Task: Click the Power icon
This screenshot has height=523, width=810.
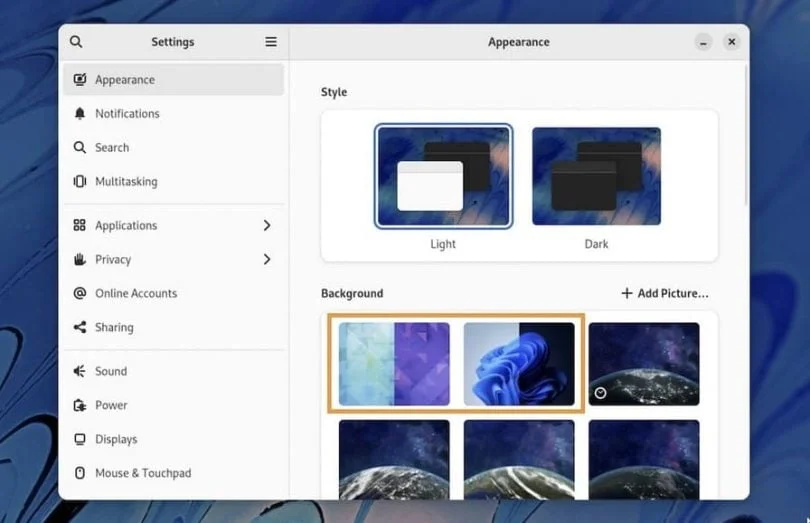Action: (80, 405)
